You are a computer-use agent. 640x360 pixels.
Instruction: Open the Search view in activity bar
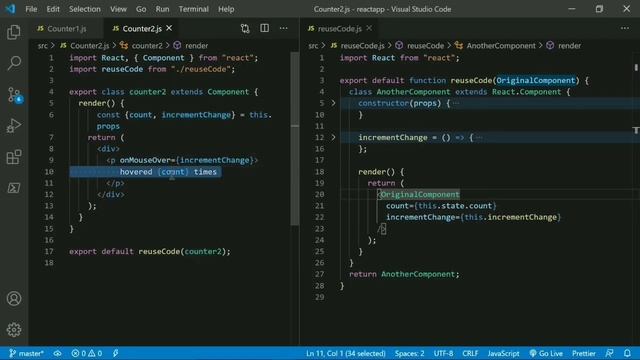tap(14, 63)
